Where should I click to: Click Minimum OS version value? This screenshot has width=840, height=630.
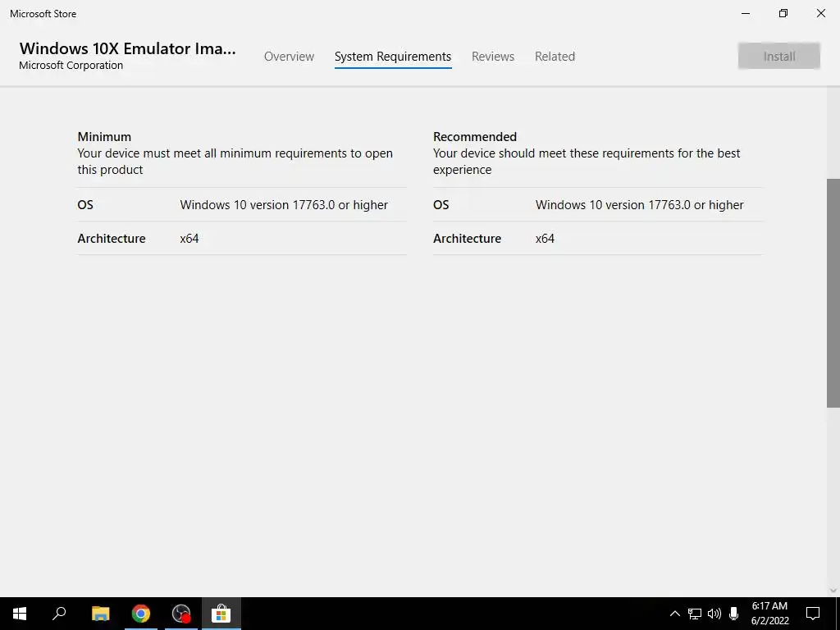284,205
